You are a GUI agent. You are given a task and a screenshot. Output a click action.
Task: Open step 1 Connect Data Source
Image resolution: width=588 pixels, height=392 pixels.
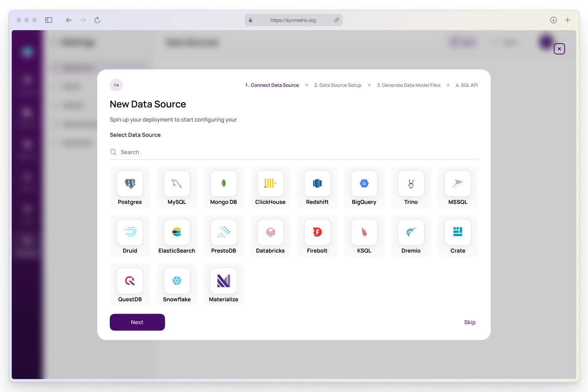272,85
